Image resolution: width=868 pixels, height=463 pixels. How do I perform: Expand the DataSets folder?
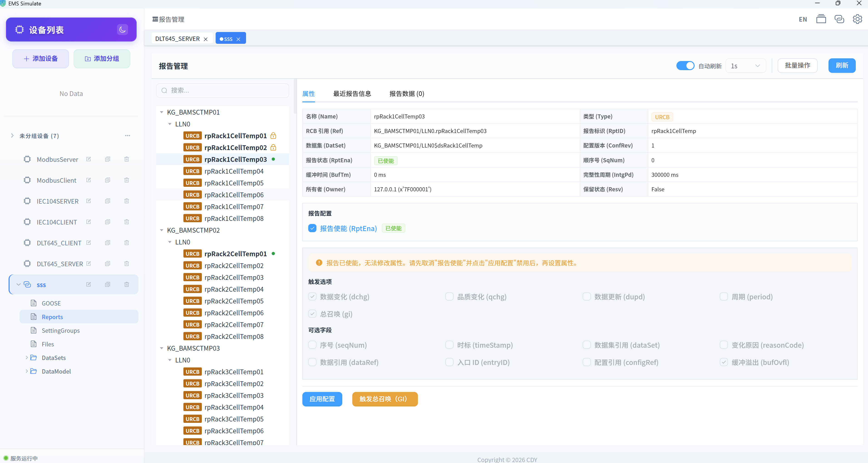pyautogui.click(x=27, y=357)
